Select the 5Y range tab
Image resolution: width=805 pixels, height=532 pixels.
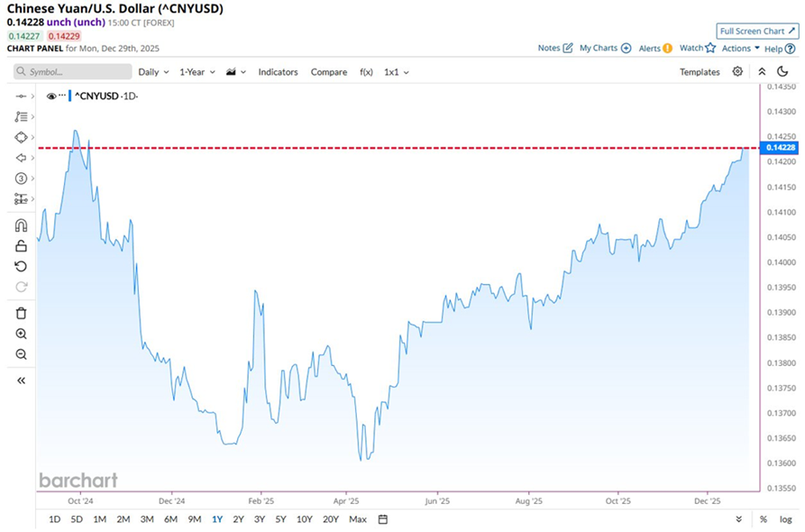280,519
